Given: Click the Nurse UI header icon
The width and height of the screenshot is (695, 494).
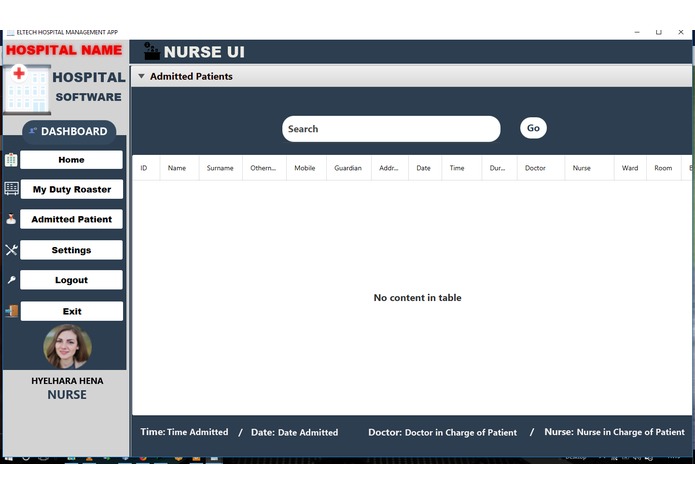Looking at the screenshot, I should pos(152,51).
